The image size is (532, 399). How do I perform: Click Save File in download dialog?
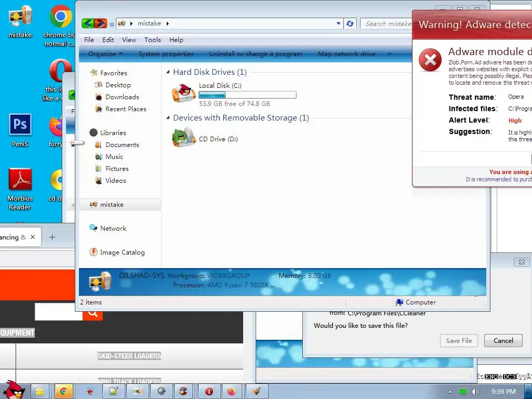click(459, 341)
